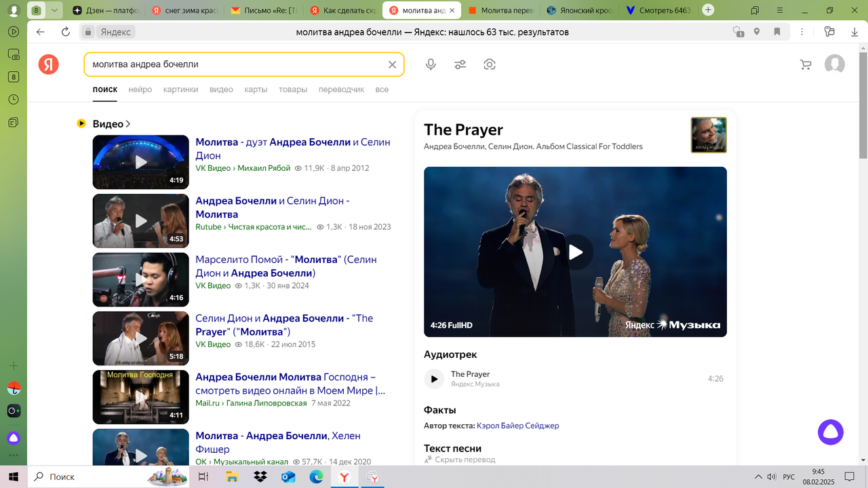The height and width of the screenshot is (488, 868).
Task: Search by image with camera icon
Action: point(490,64)
